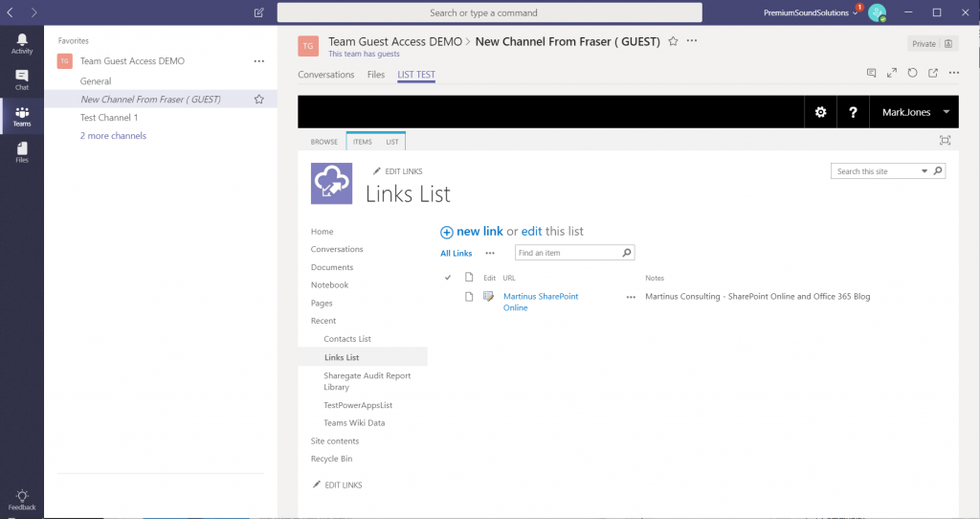Screen dimensions: 980x519
Task: Click EDIT LINKS below Recycle Bin
Action: [x=338, y=485]
